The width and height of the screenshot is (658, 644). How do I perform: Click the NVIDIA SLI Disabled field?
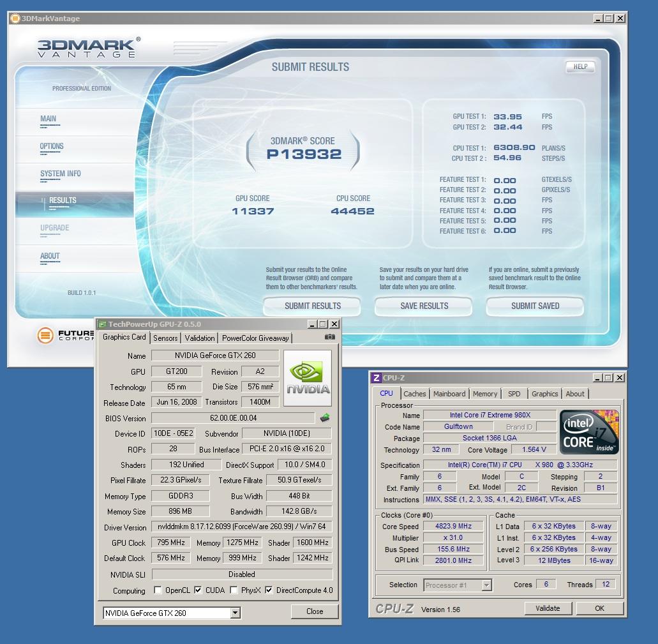pos(242,574)
